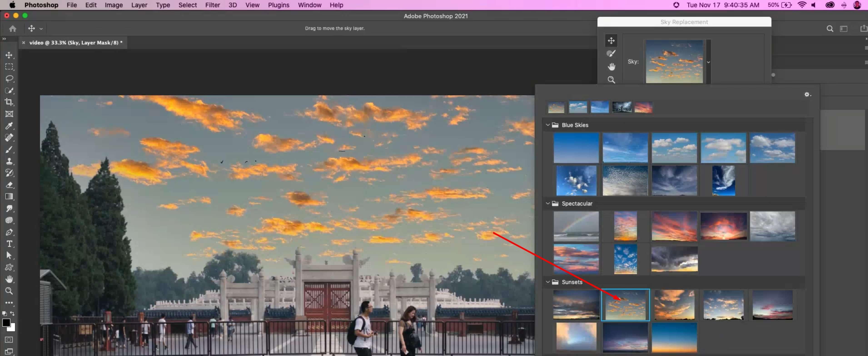The height and width of the screenshot is (356, 868).
Task: Select the Zoom tool in Sky Replacement dialog
Action: (x=611, y=80)
